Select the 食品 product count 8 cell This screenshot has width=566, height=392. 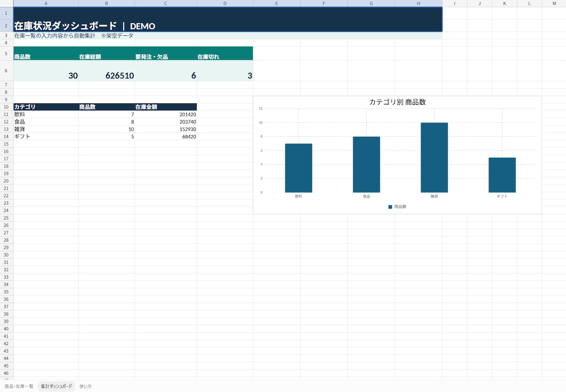pyautogui.click(x=107, y=122)
